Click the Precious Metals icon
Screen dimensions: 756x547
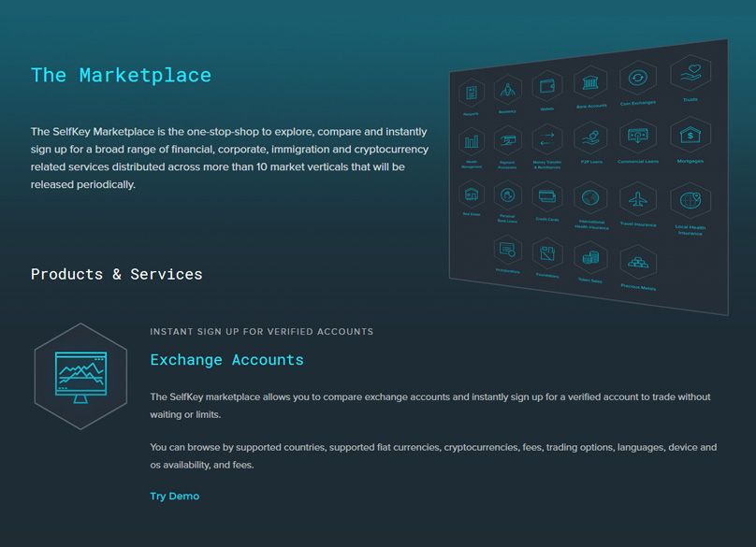[x=638, y=264]
